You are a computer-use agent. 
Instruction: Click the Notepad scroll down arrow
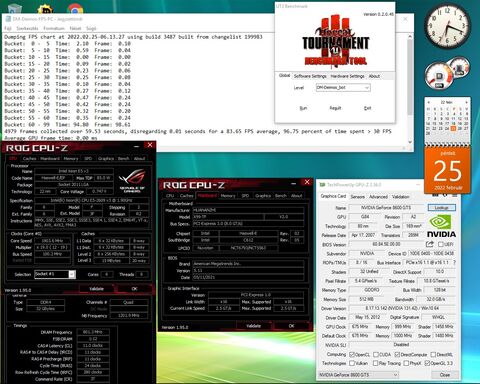[410, 142]
